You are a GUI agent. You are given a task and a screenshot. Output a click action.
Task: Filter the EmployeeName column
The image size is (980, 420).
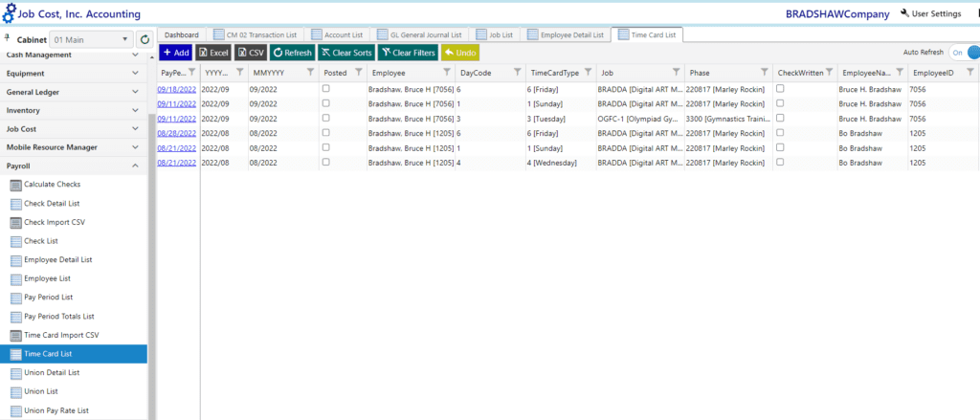click(x=900, y=73)
